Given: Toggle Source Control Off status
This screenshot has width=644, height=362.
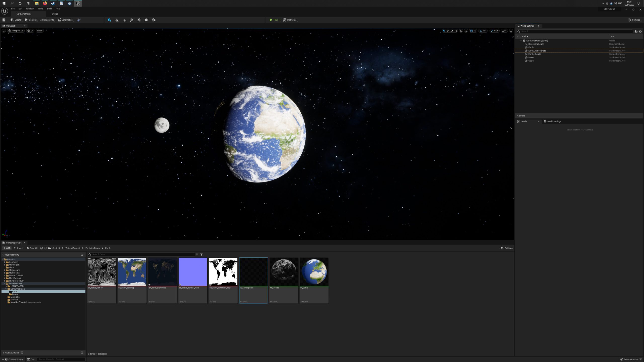Looking at the screenshot, I should click(x=631, y=359).
